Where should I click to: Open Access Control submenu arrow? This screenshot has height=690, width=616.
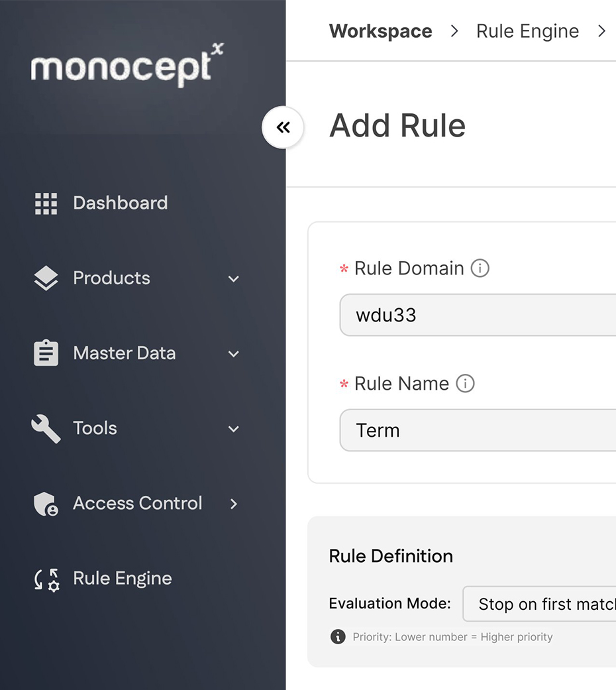coord(234,504)
